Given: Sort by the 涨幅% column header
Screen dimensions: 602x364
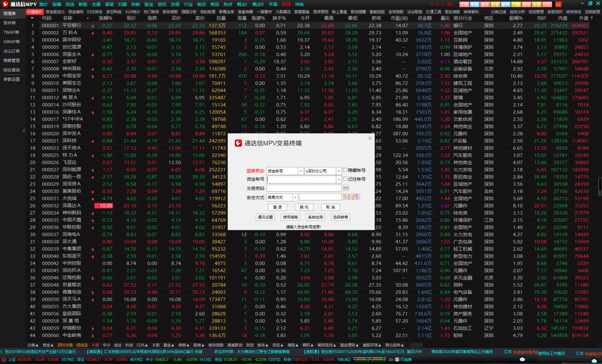Looking at the screenshot, I should pos(105,18).
